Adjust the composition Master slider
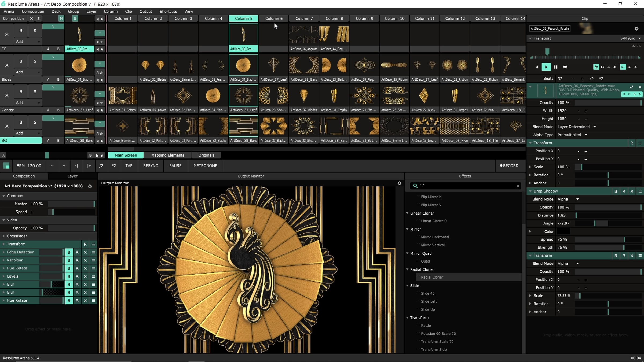The image size is (644, 362). click(71, 204)
